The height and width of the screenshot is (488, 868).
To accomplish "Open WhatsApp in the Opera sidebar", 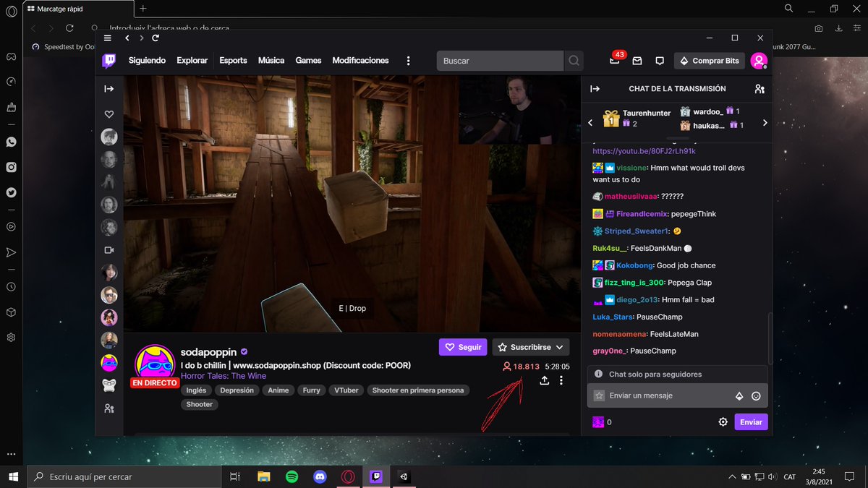I will point(12,142).
